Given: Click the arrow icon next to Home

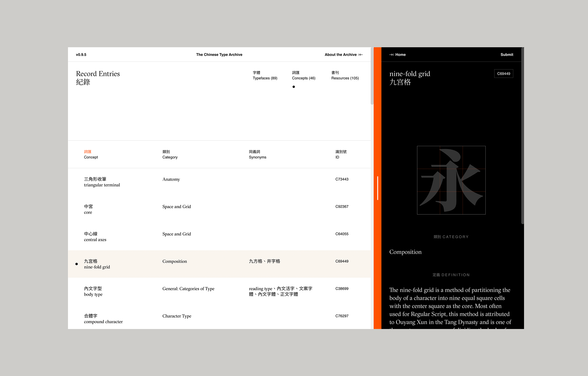Looking at the screenshot, I should pyautogui.click(x=391, y=55).
